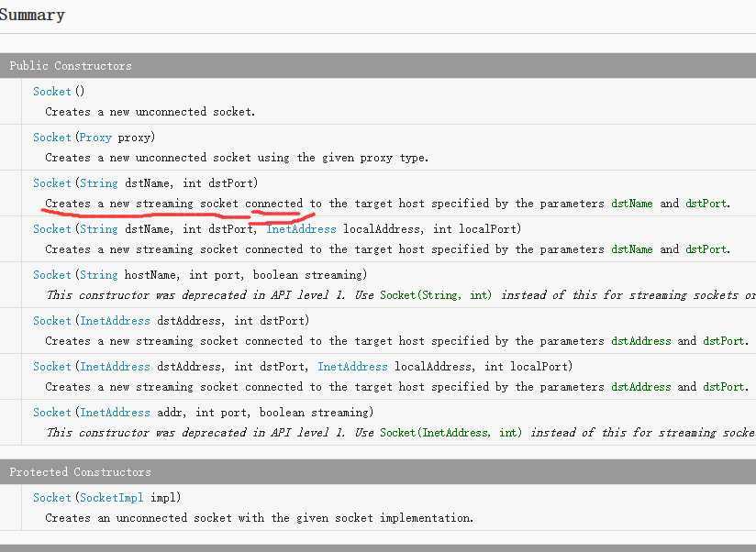The width and height of the screenshot is (756, 552).
Task: Follow the green Socket(String, int) link
Action: click(436, 294)
